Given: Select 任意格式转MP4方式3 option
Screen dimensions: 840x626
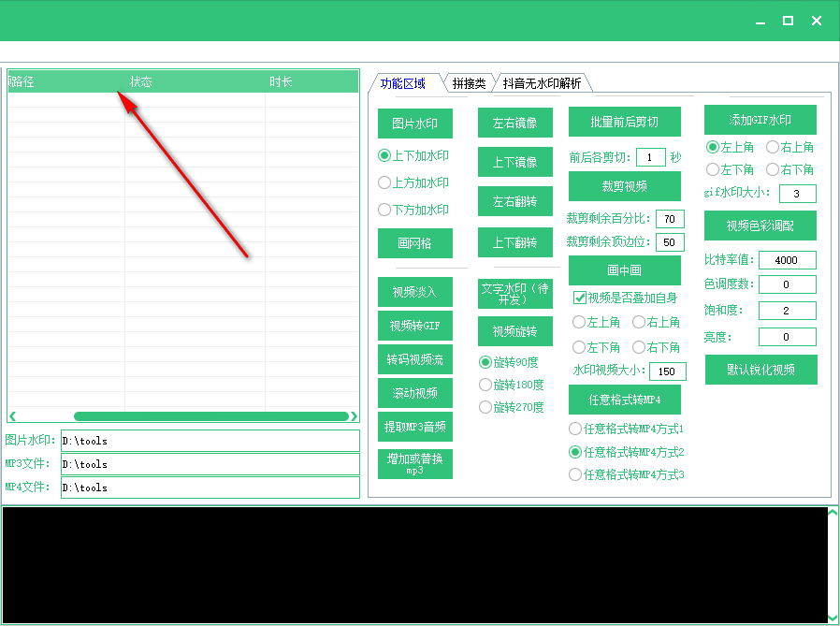Looking at the screenshot, I should tap(626, 474).
